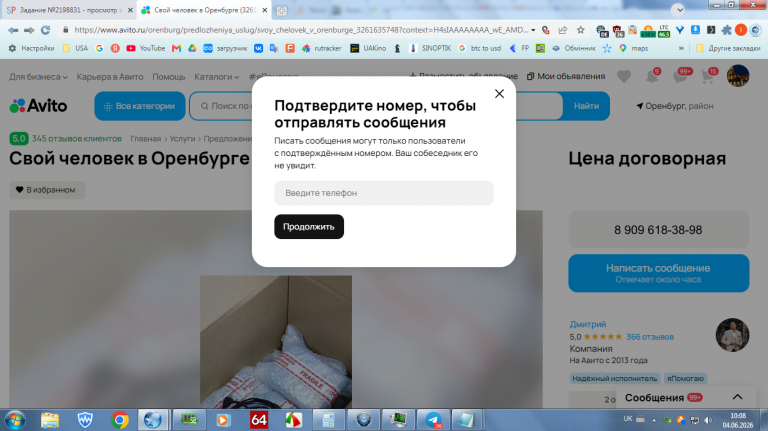The image size is (768, 431).
Task: Bookmark this page with the star icon
Action: (x=581, y=30)
